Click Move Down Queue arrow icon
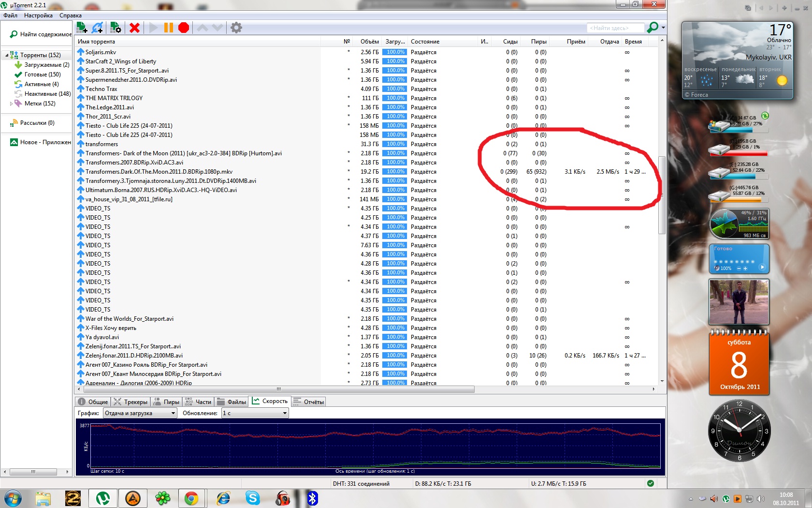 pyautogui.click(x=217, y=28)
